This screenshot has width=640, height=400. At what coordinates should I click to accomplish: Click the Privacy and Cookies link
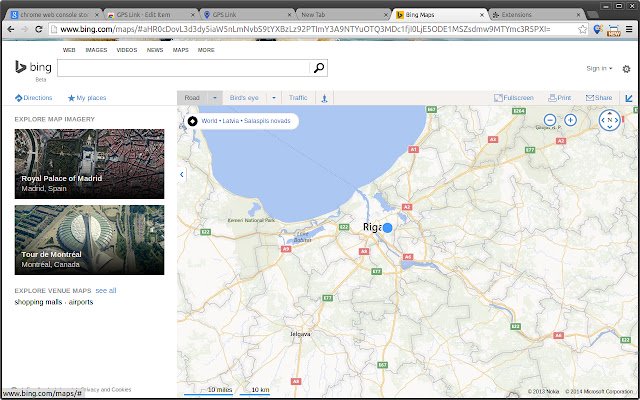tap(107, 390)
